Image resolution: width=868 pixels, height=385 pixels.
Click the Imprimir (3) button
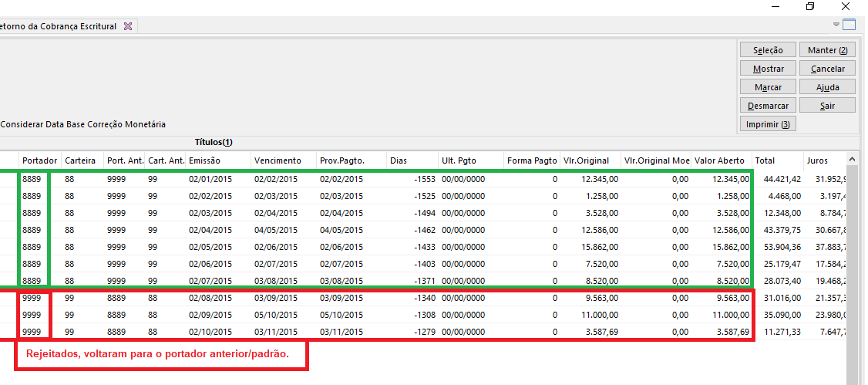click(769, 124)
